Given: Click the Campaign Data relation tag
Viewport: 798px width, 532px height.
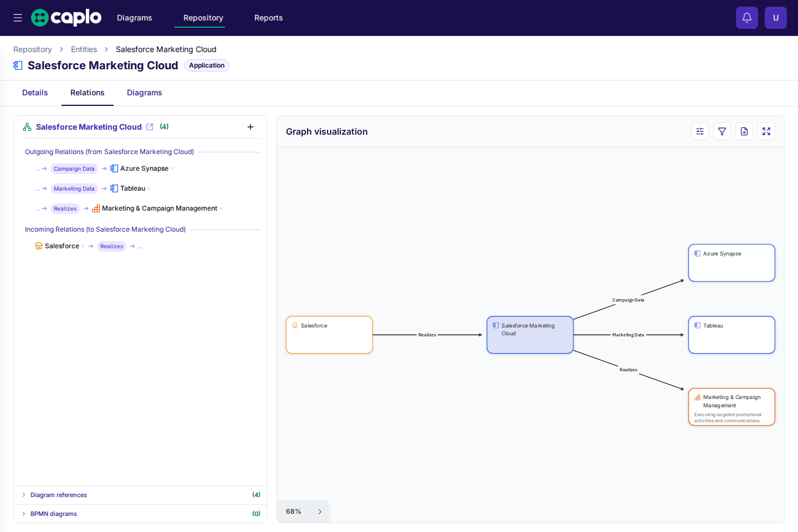Looking at the screenshot, I should click(x=74, y=168).
